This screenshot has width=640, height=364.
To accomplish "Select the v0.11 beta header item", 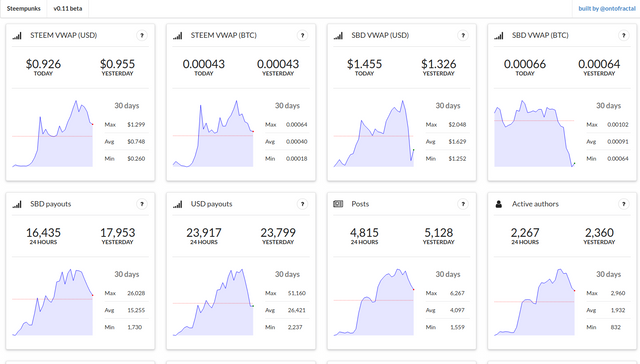I will pos(68,9).
